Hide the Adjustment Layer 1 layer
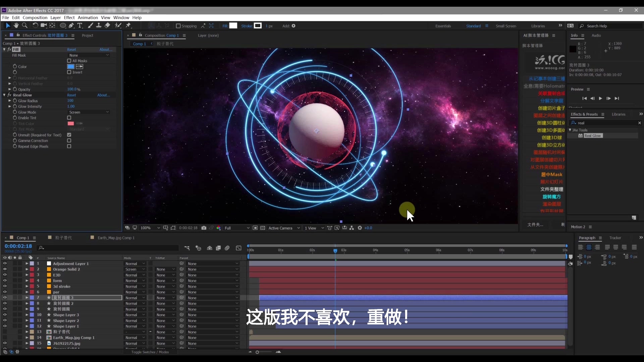 pyautogui.click(x=5, y=264)
